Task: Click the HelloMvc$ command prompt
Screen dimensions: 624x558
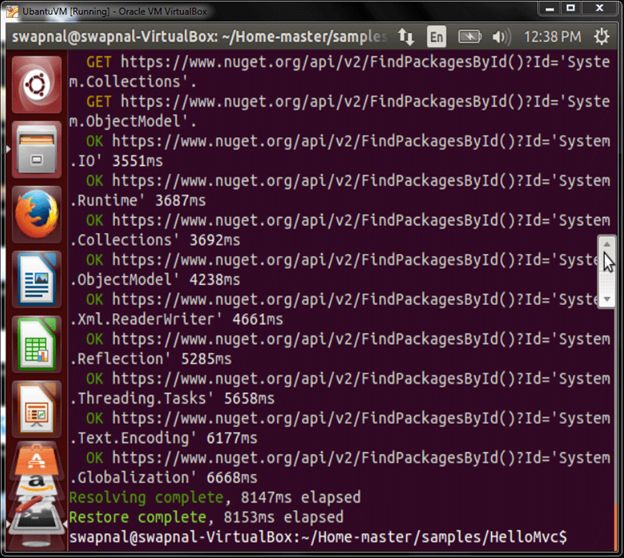Action: click(x=318, y=537)
